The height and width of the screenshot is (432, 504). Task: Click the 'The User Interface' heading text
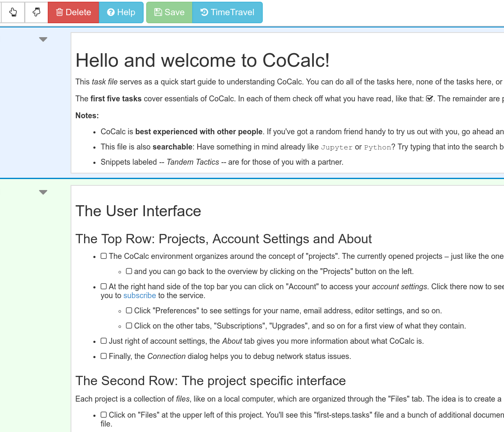point(138,211)
